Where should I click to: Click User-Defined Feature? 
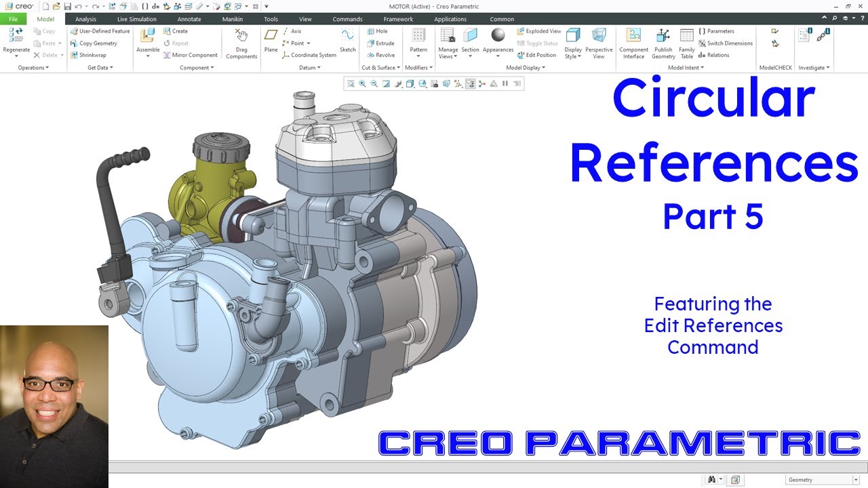(x=100, y=31)
